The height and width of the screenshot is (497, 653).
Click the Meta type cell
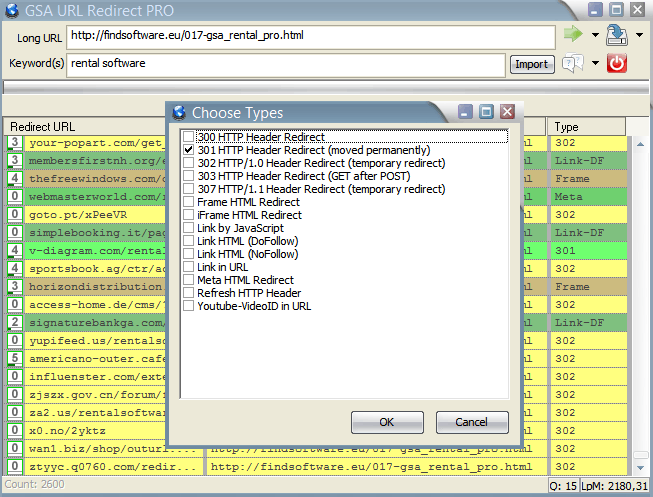coord(588,196)
